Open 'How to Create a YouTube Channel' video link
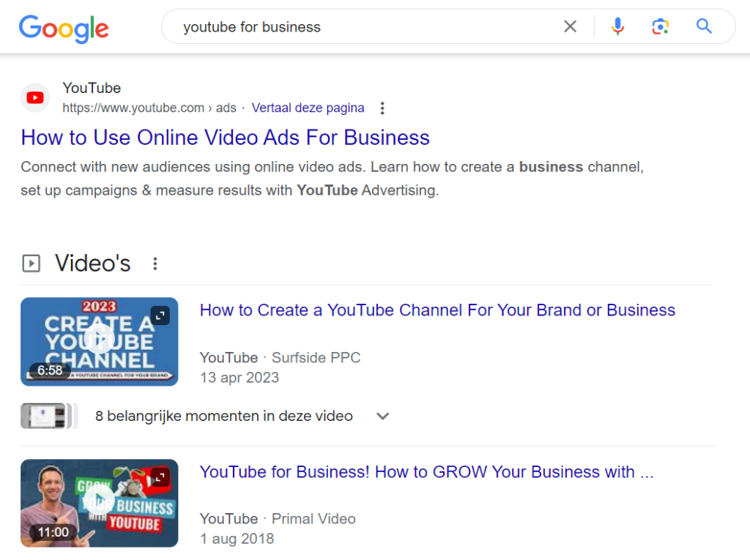The height and width of the screenshot is (560, 750). click(x=437, y=310)
